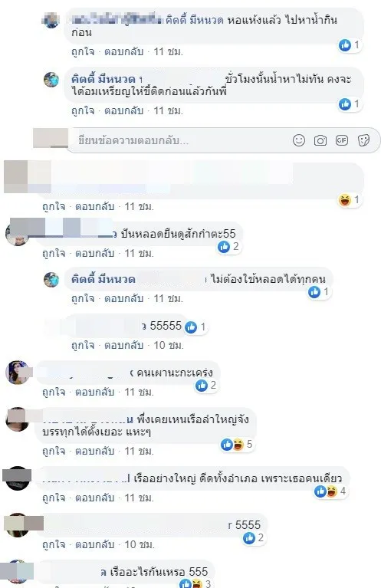
Task: Open sticker picker in reply box
Action: coord(363,140)
